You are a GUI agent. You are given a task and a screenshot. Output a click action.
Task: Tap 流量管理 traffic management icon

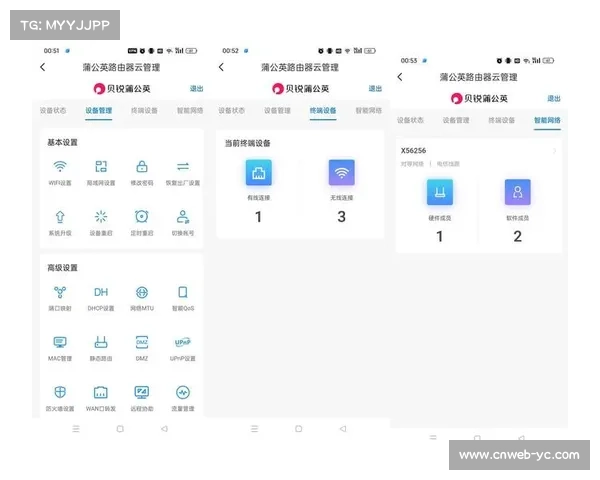point(183,392)
